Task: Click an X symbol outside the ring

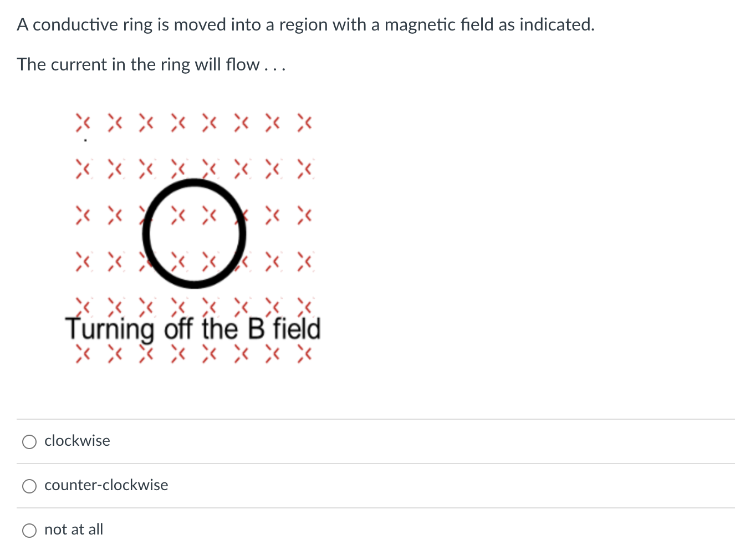Action: (83, 123)
